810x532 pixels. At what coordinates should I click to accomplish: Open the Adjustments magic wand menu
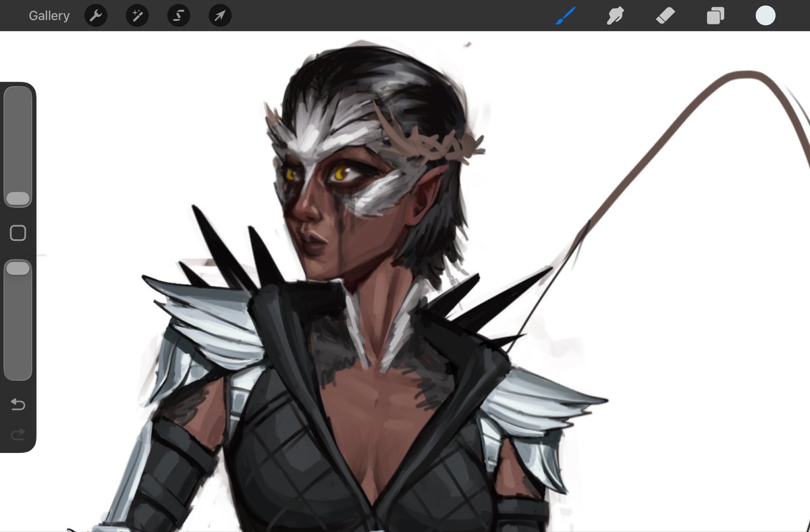tap(137, 16)
